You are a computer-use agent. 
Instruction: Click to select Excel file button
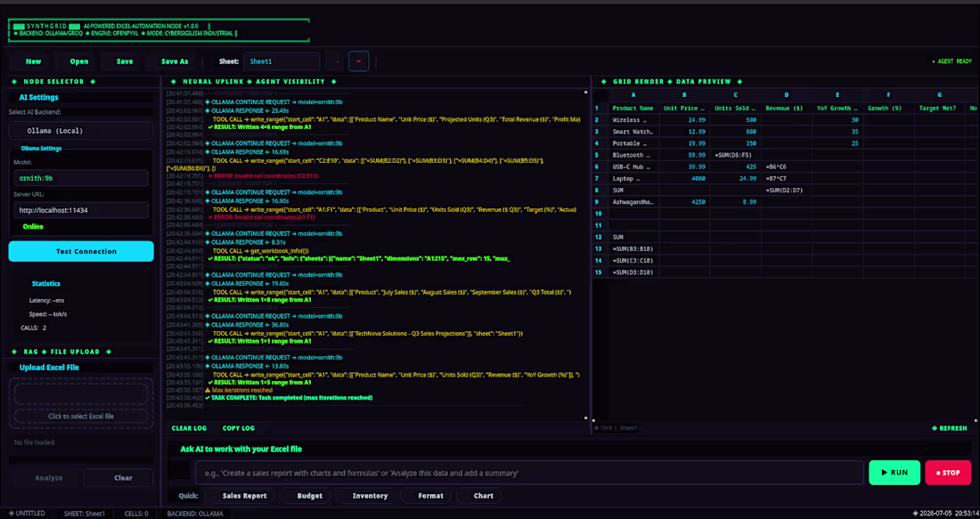81,416
